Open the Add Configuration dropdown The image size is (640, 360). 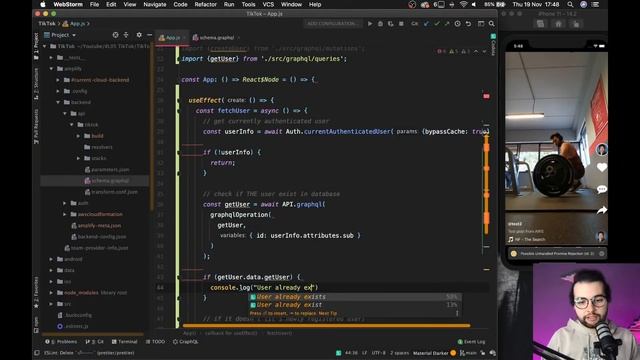(332, 24)
